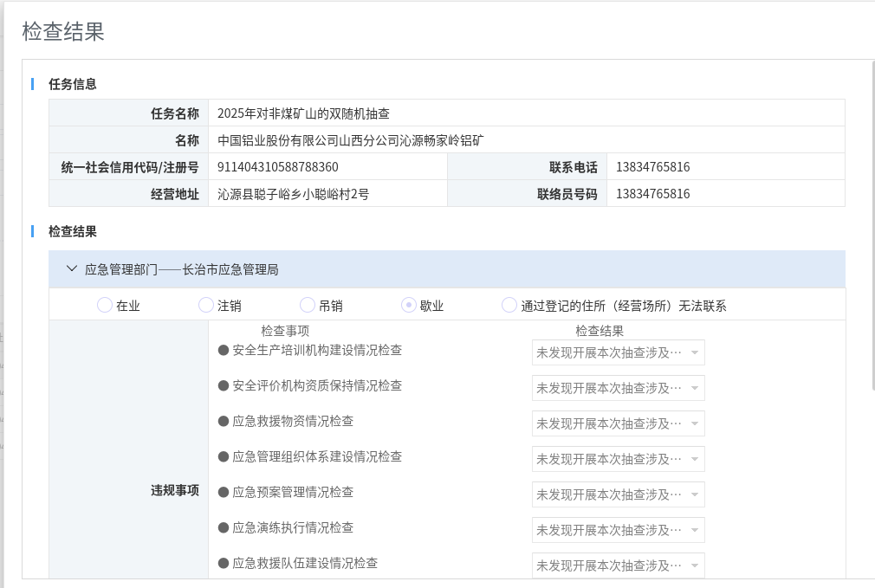Select the 在业 radio button
Image resolution: width=875 pixels, height=588 pixels.
(x=105, y=305)
